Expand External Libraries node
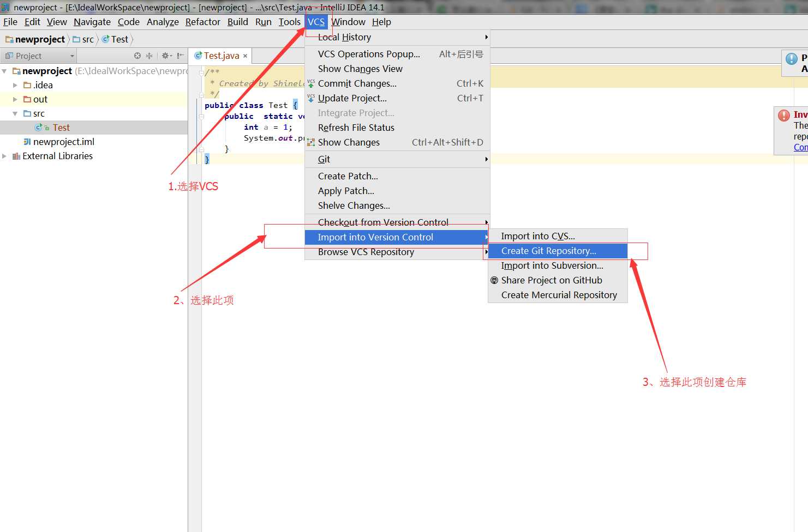This screenshot has height=532, width=808. point(4,156)
